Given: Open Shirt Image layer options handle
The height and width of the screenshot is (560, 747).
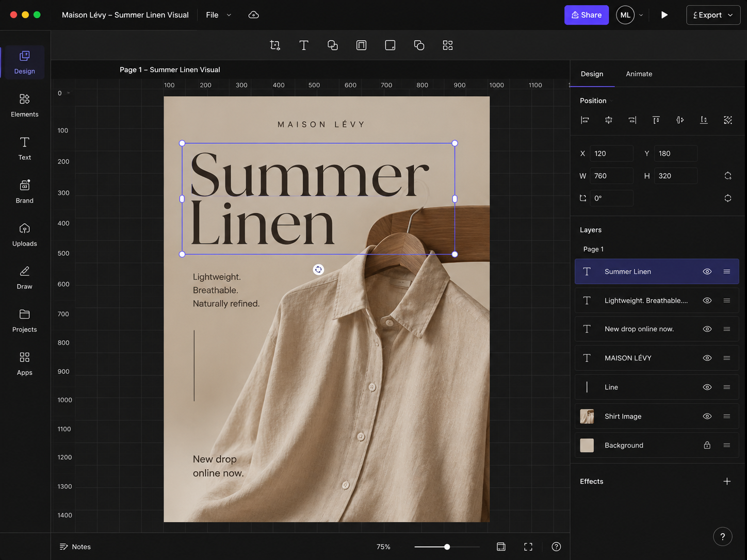Looking at the screenshot, I should 727,416.
